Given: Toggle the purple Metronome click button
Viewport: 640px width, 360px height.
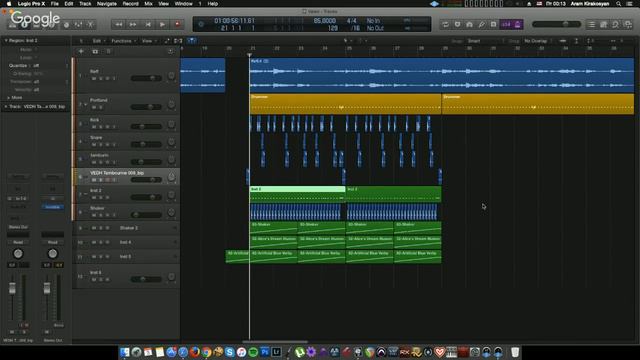Looking at the screenshot, I should pyautogui.click(x=518, y=24).
